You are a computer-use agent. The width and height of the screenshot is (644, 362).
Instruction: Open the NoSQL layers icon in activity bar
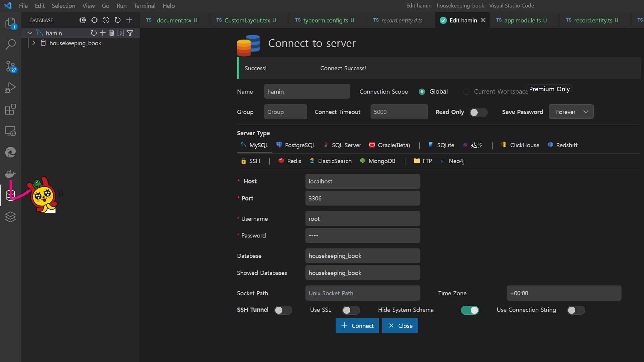point(10,217)
